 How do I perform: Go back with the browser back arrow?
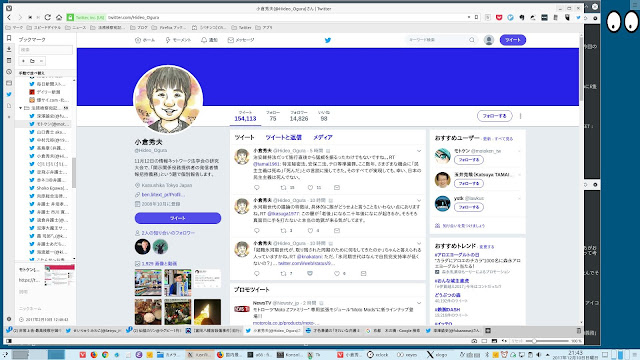[9, 18]
